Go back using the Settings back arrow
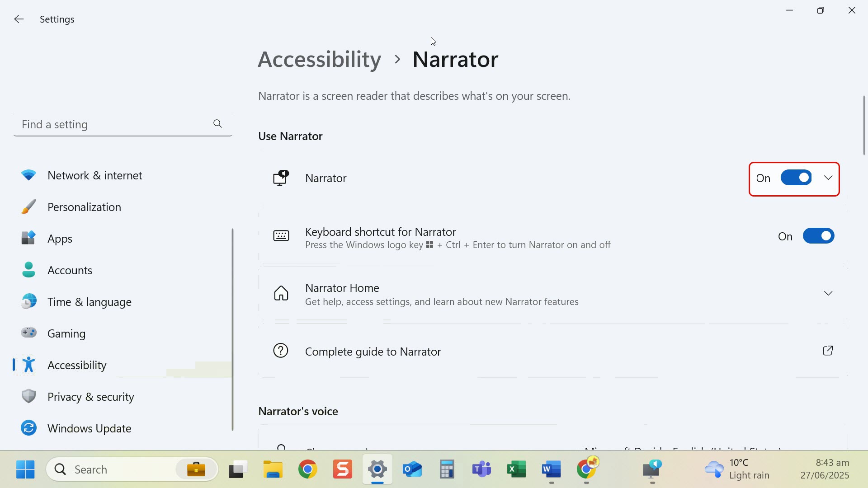 [x=19, y=19]
